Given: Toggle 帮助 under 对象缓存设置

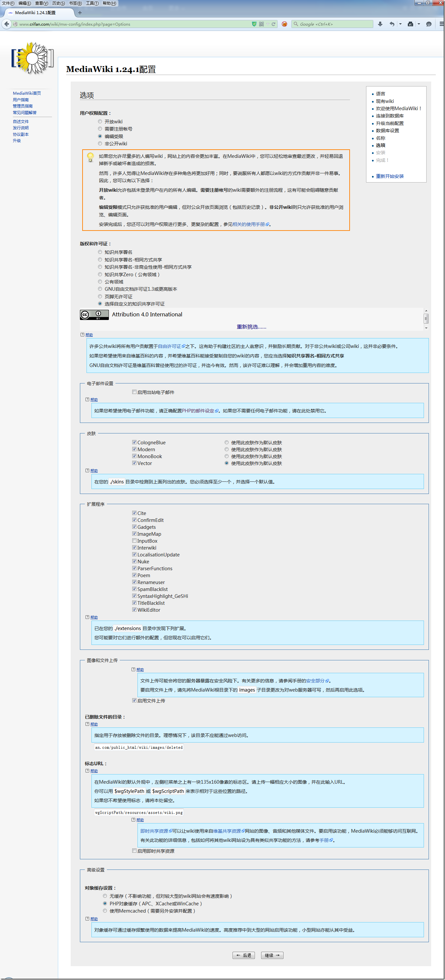Looking at the screenshot, I should [x=94, y=919].
